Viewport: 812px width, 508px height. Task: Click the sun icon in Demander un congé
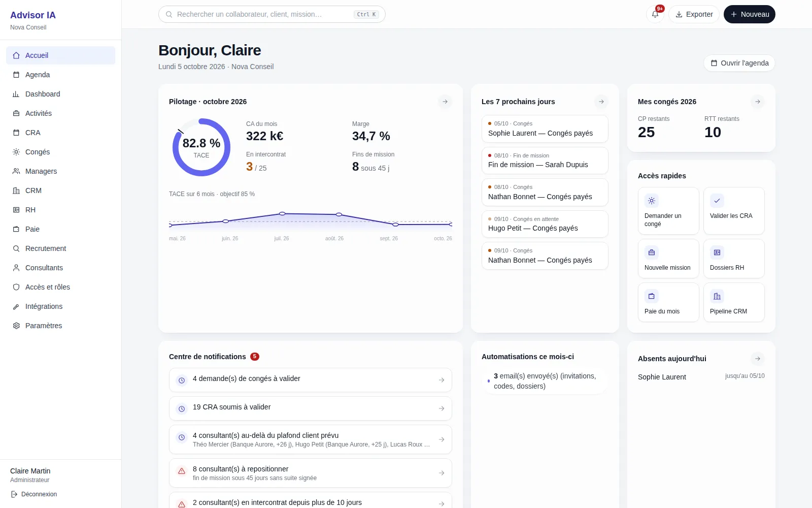[652, 201]
